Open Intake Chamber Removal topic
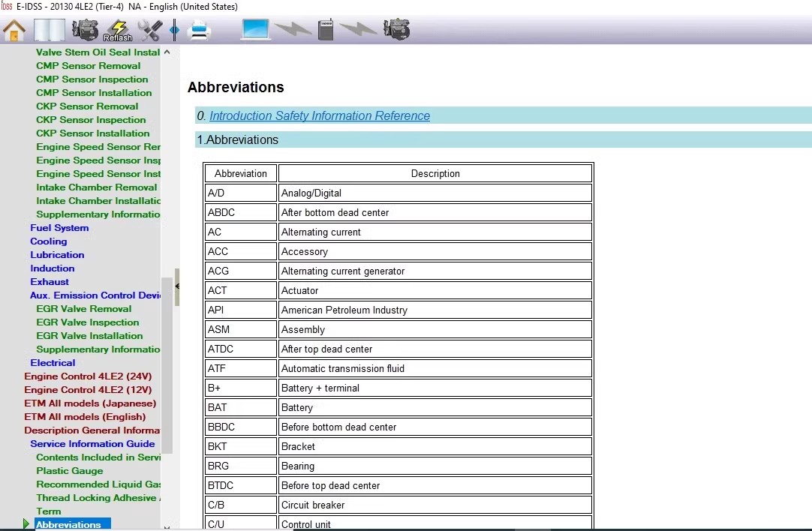 [96, 187]
